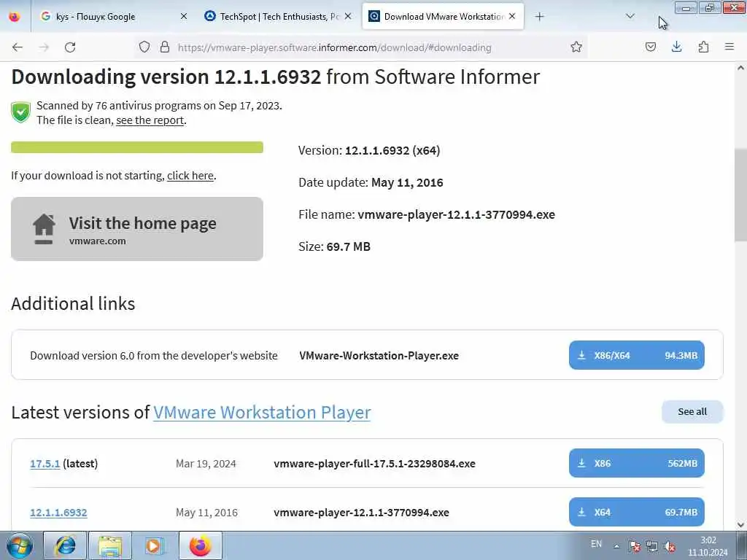Open the Action Center flag icon

(634, 546)
